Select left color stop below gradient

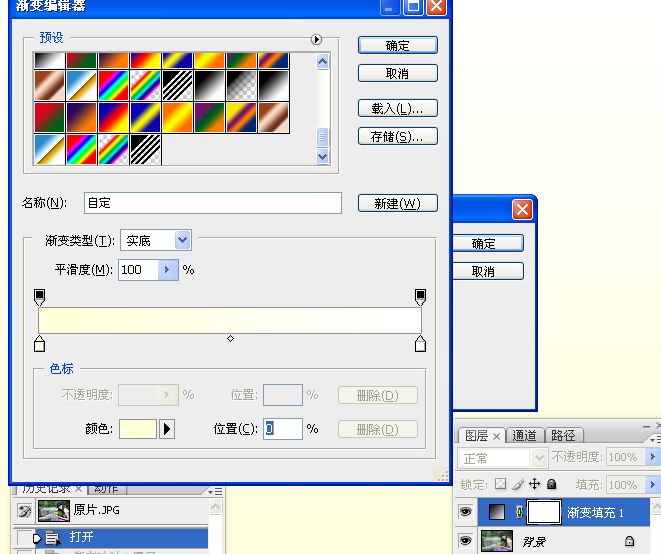tap(39, 344)
